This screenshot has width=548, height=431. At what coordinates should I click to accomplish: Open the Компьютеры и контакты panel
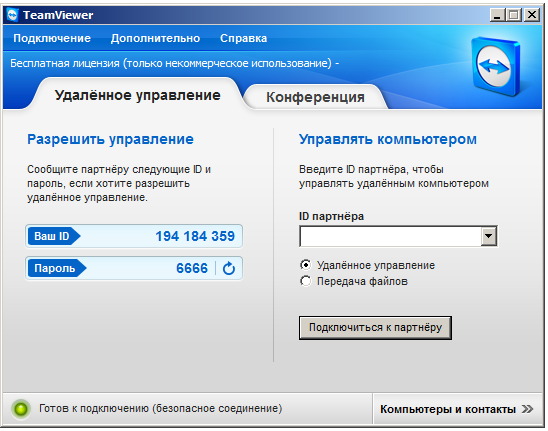(x=457, y=409)
